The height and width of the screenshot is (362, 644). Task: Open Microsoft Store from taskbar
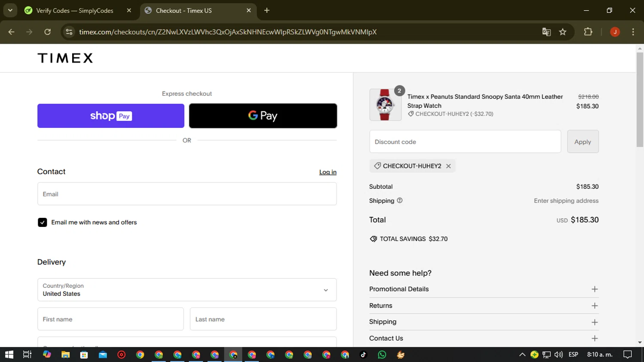(x=84, y=355)
